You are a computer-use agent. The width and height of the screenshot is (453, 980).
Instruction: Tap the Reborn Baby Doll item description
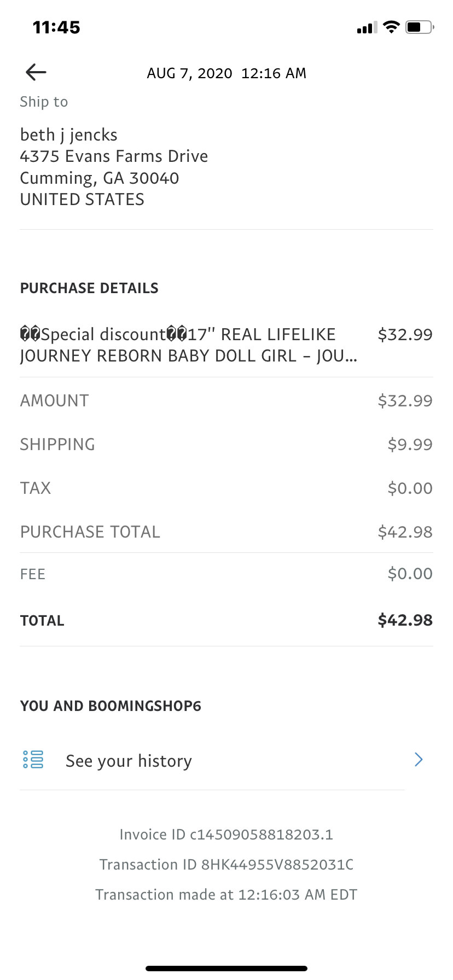click(189, 345)
